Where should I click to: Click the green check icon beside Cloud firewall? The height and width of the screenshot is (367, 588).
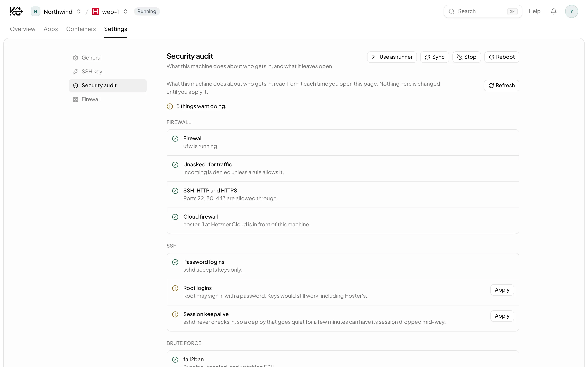pyautogui.click(x=175, y=217)
